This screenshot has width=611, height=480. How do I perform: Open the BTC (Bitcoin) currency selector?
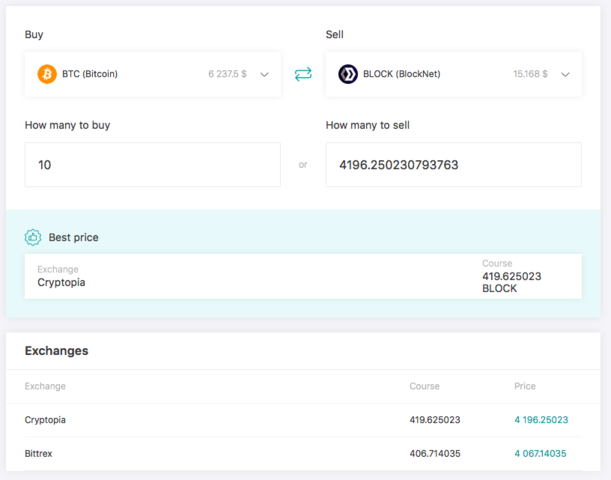pos(153,74)
